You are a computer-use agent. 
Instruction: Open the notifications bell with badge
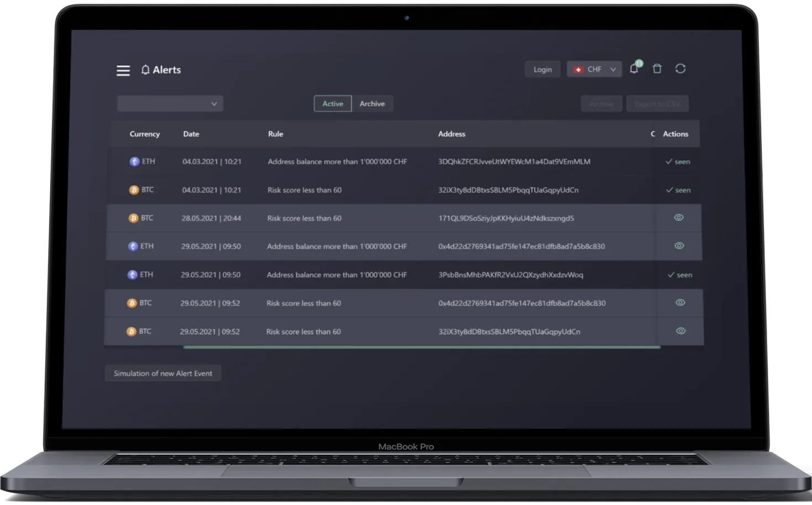634,69
